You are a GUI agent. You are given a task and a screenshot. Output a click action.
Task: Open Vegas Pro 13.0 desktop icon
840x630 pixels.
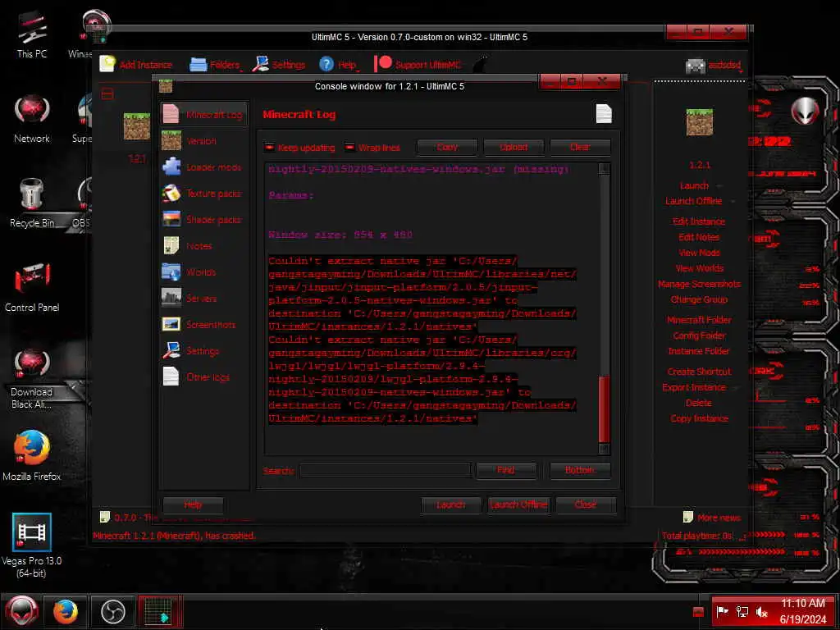tap(32, 532)
